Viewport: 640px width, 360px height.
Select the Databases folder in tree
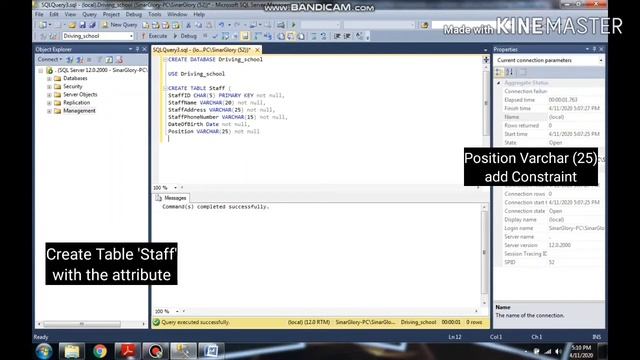pyautogui.click(x=75, y=78)
